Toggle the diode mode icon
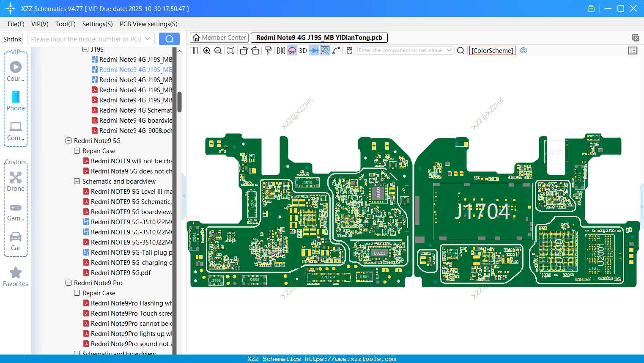The height and width of the screenshot is (363, 644). click(x=314, y=51)
